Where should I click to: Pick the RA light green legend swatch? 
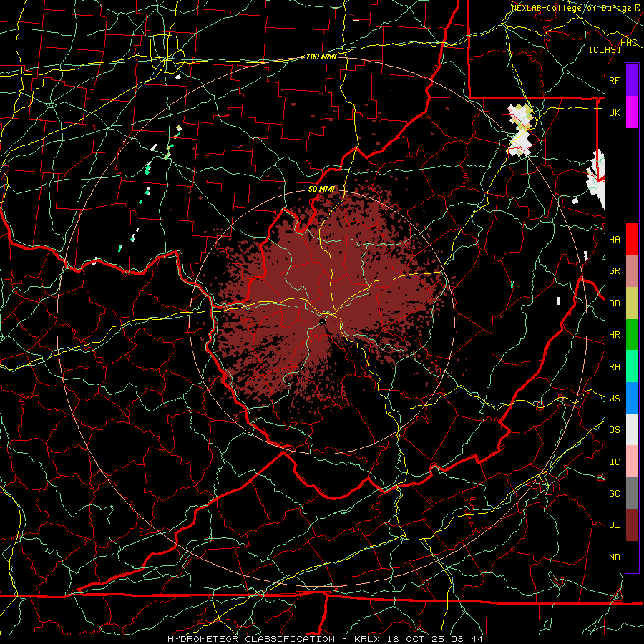pos(632,366)
